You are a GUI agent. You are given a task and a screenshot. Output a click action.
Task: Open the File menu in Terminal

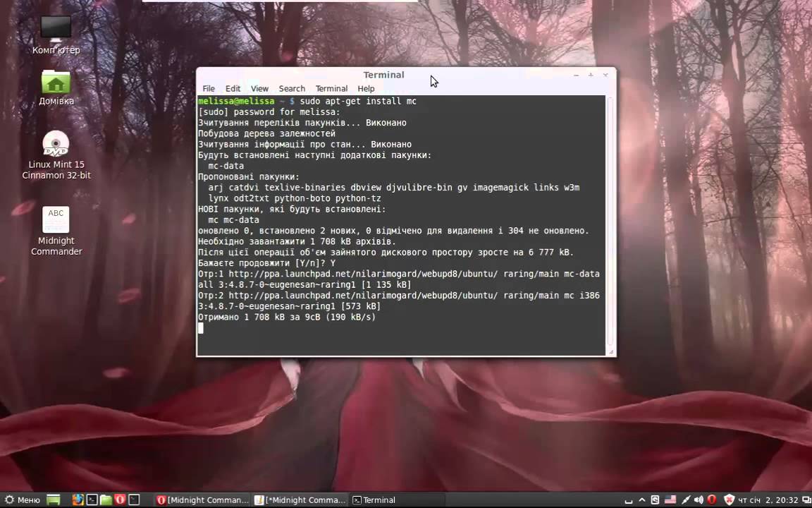click(x=209, y=89)
